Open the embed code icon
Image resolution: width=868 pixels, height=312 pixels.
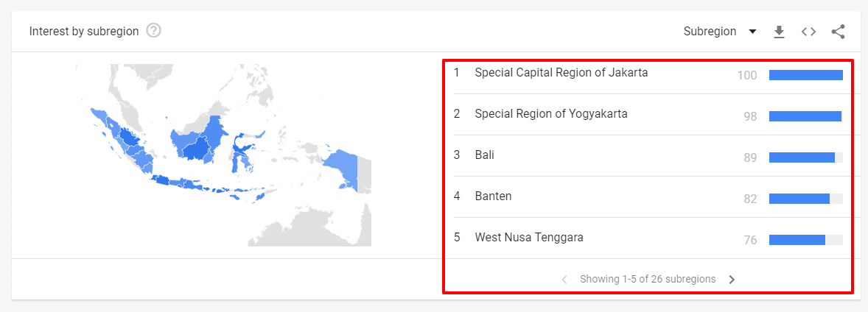[808, 32]
